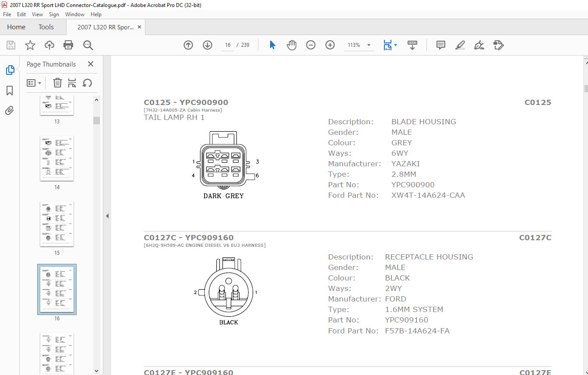The height and width of the screenshot is (375, 588).
Task: Open thumbnail options dropdown menu
Action: coord(34,83)
